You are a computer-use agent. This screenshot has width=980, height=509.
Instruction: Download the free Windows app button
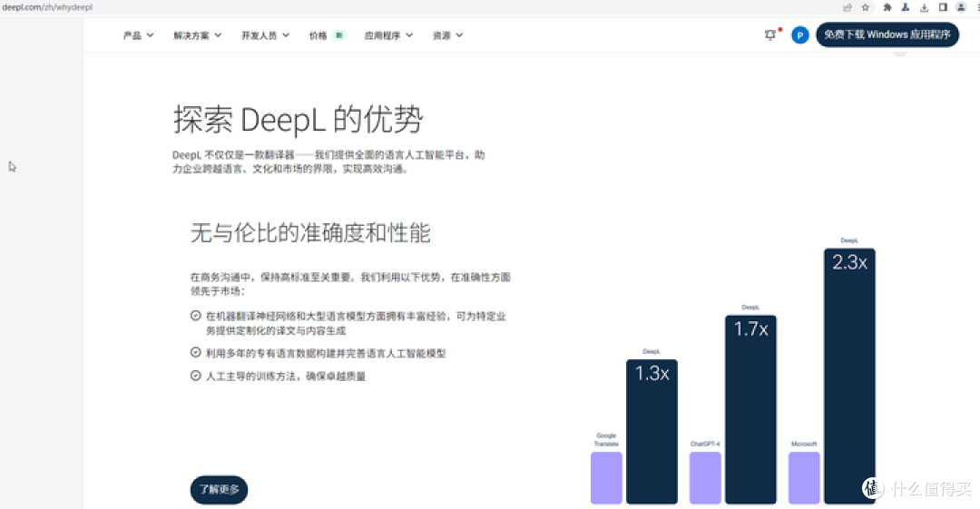pos(887,34)
